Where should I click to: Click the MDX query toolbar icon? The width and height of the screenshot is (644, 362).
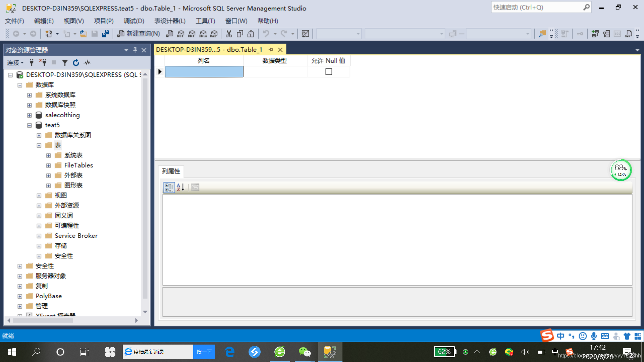tap(181, 34)
